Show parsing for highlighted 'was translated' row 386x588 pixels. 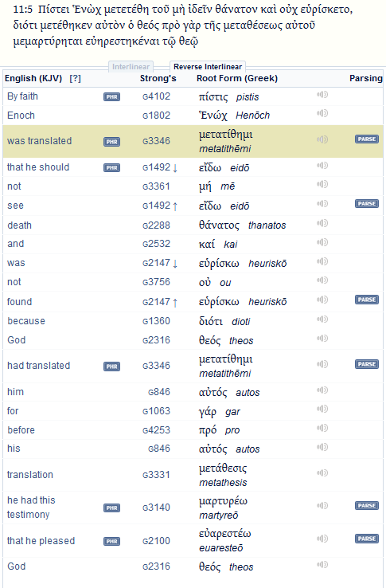[x=367, y=139]
